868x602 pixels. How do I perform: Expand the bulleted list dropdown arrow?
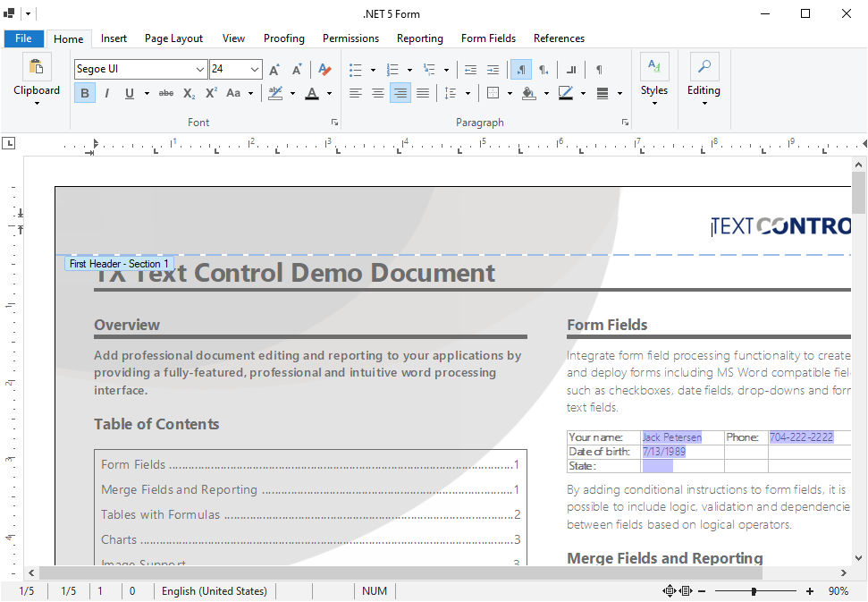373,70
